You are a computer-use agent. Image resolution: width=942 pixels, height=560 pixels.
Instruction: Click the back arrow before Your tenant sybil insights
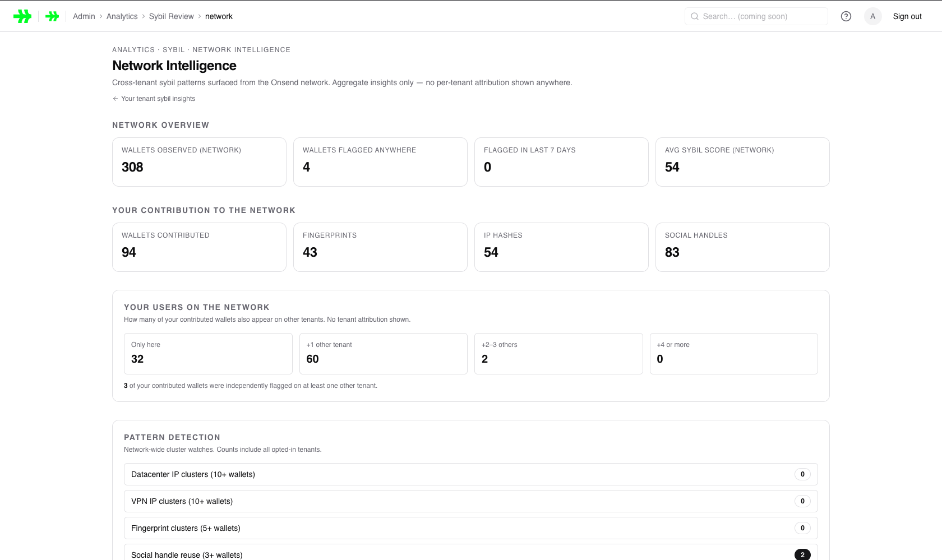pyautogui.click(x=116, y=99)
